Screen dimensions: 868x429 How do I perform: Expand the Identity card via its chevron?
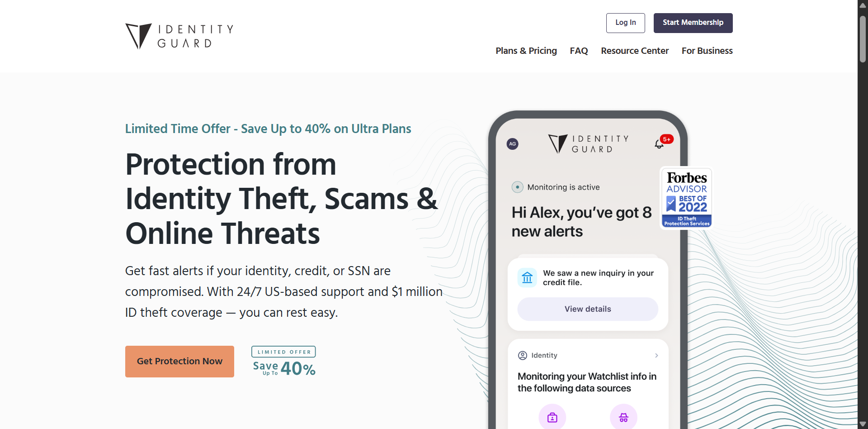(x=656, y=356)
